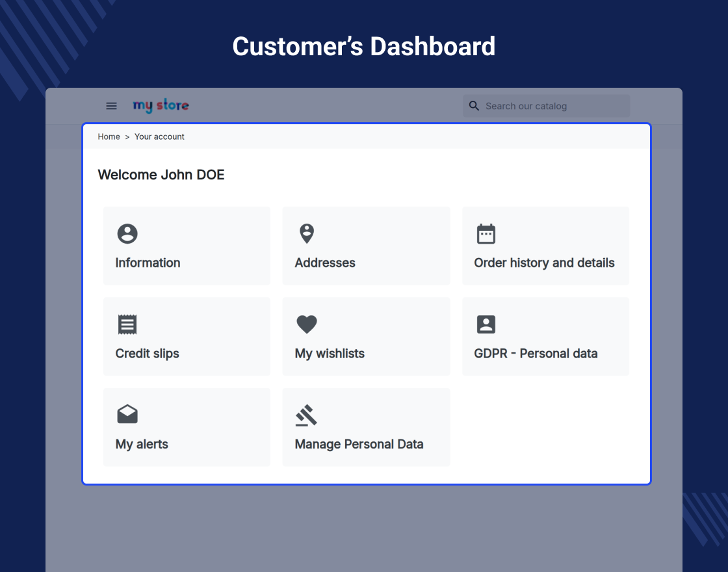
Task: Click the Welcome John DOE heading
Action: (x=161, y=175)
